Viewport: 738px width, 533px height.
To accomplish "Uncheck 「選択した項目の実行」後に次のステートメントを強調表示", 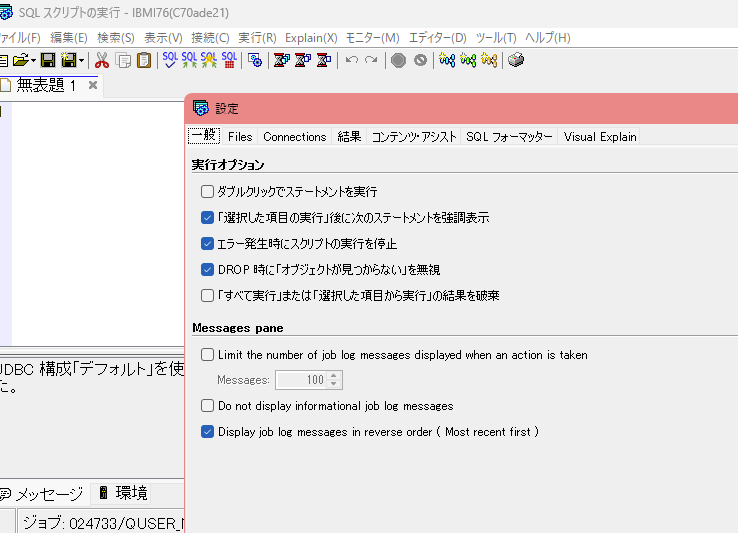I will 207,218.
